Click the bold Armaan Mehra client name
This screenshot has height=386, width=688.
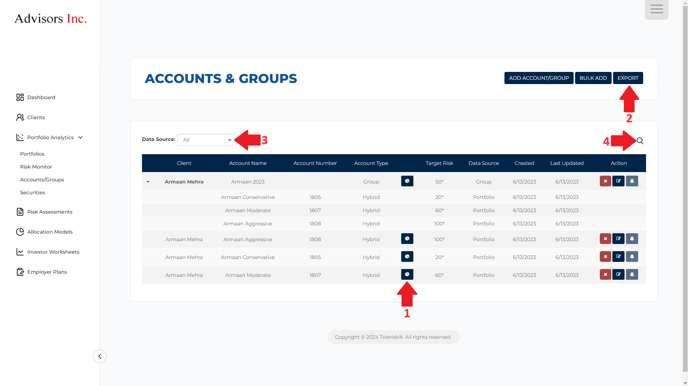tap(184, 182)
